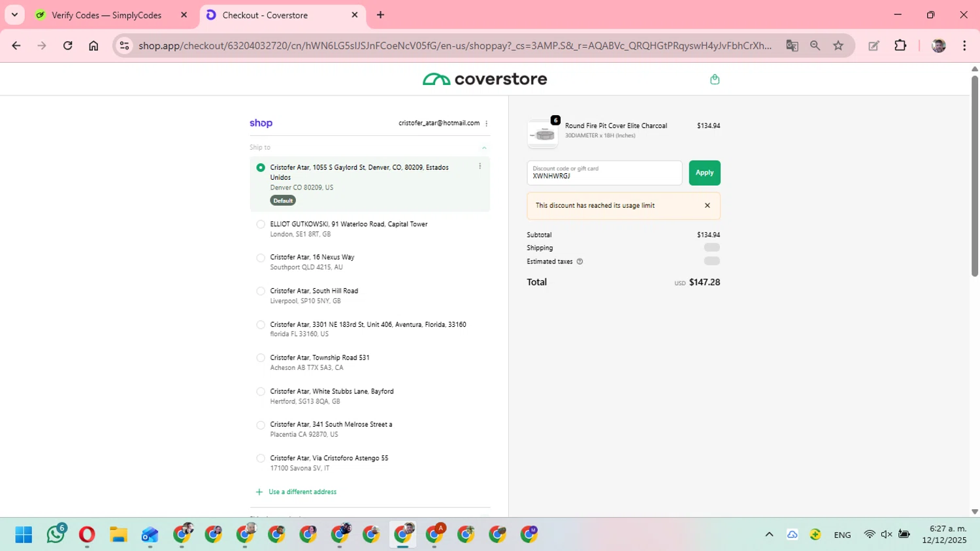Open File Explorer from taskbar
Image resolution: width=980 pixels, height=551 pixels.
[x=118, y=535]
